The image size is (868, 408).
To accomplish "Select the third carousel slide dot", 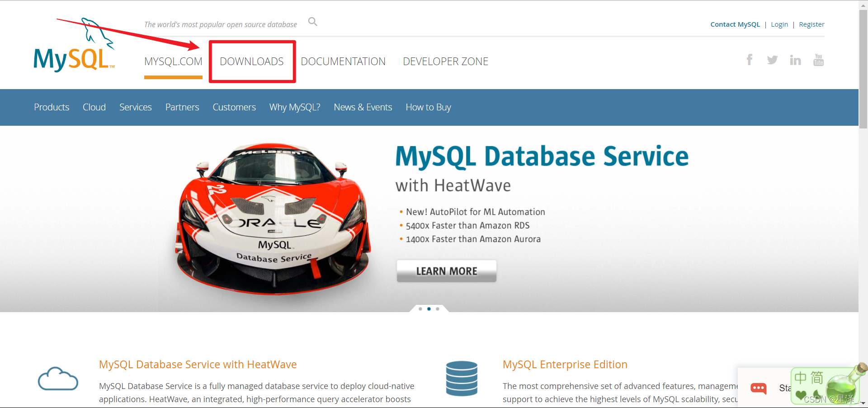I will (x=438, y=309).
